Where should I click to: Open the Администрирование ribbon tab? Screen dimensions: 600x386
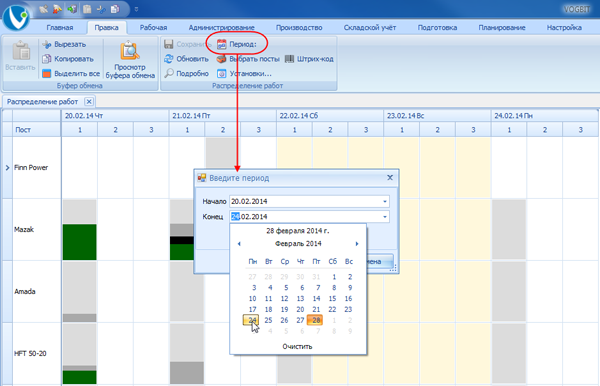(221, 28)
